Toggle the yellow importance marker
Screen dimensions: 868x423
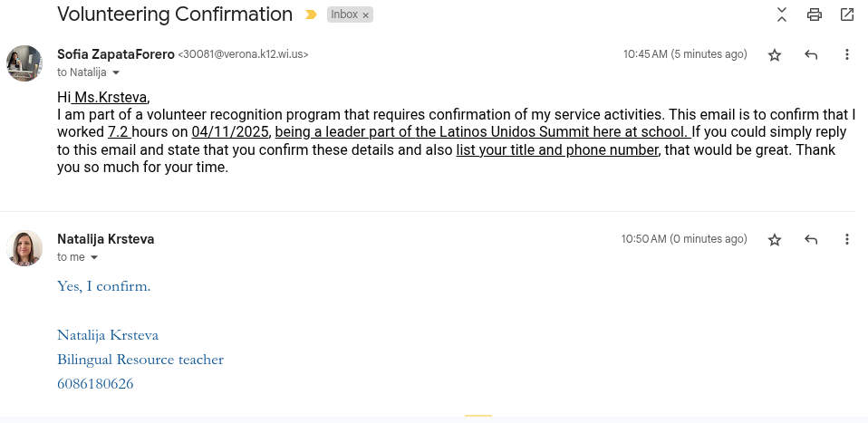312,15
